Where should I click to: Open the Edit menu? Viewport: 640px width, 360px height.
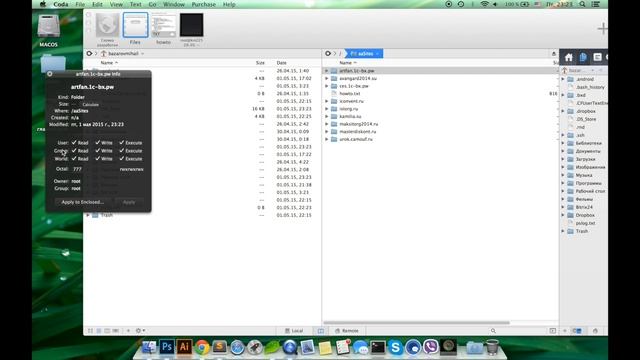(x=97, y=4)
